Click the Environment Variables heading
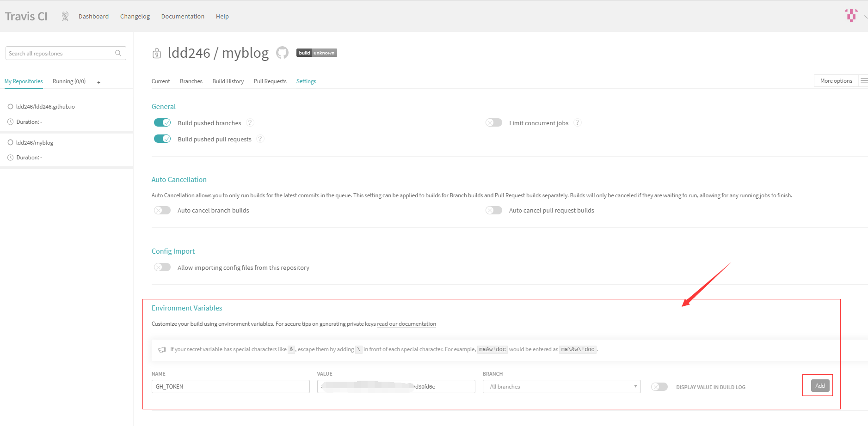 [x=187, y=308]
